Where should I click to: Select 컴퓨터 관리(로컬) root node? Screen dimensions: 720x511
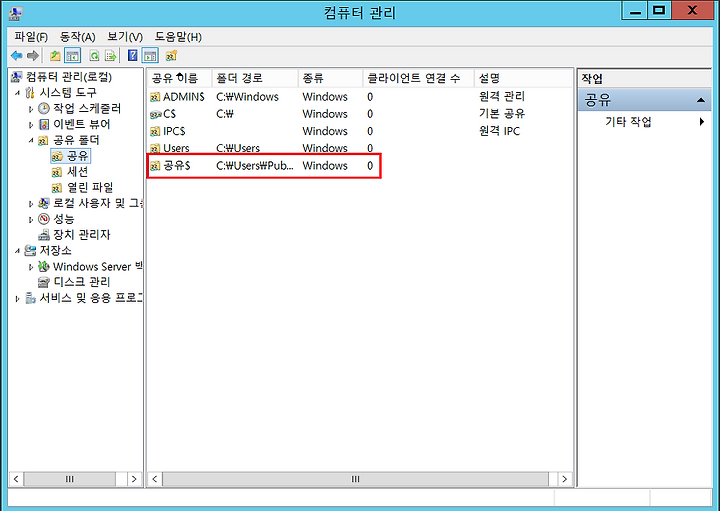coord(69,77)
